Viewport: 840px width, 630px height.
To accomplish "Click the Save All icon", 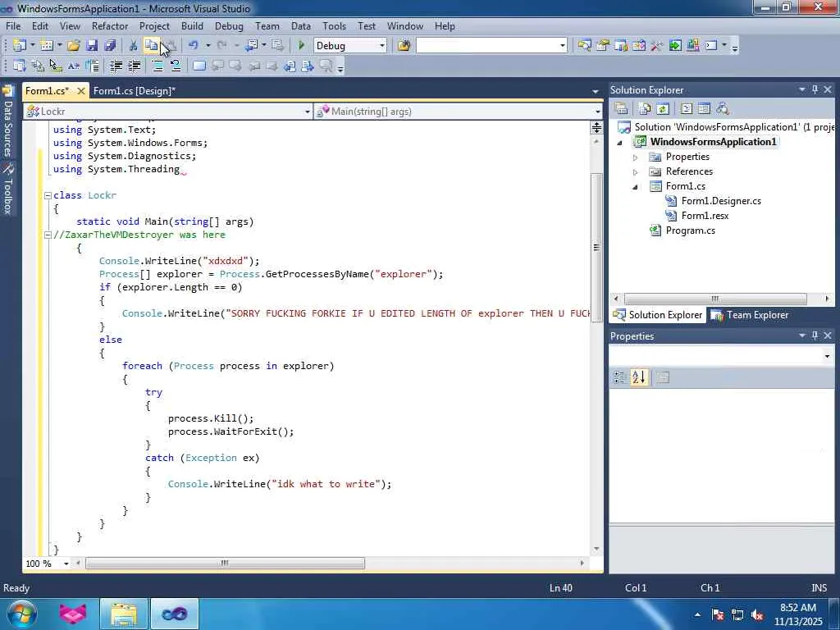I will pos(110,46).
